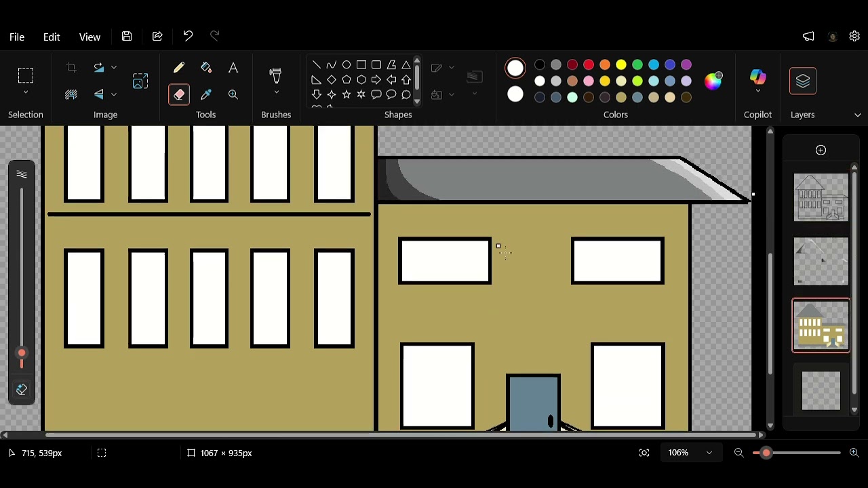Click the Undo arrow
868x488 pixels.
[188, 36]
